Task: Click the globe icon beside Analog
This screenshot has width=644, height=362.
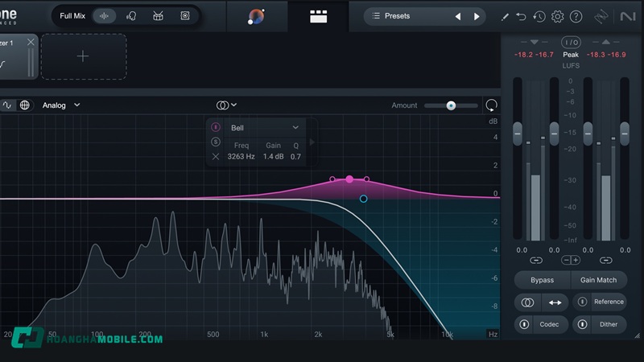Action: coord(25,105)
